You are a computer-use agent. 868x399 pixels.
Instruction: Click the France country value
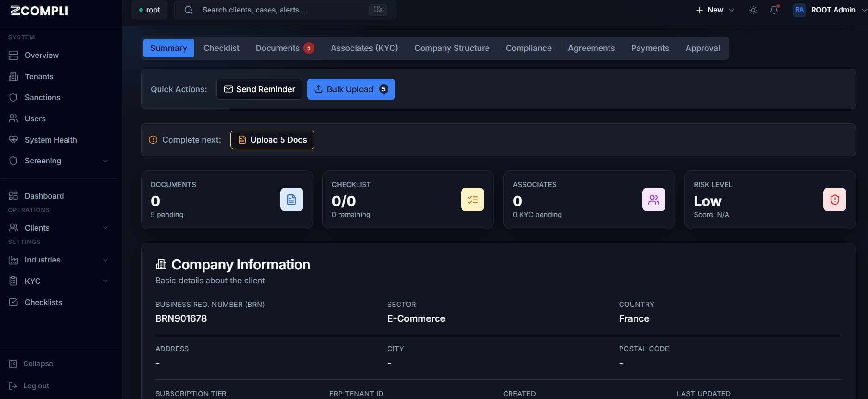click(x=634, y=318)
